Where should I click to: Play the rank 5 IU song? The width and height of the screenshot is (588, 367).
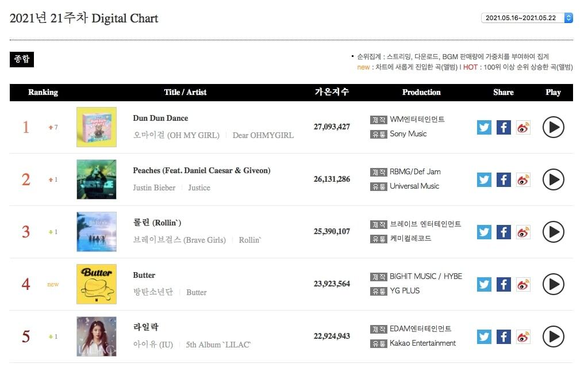coord(553,337)
